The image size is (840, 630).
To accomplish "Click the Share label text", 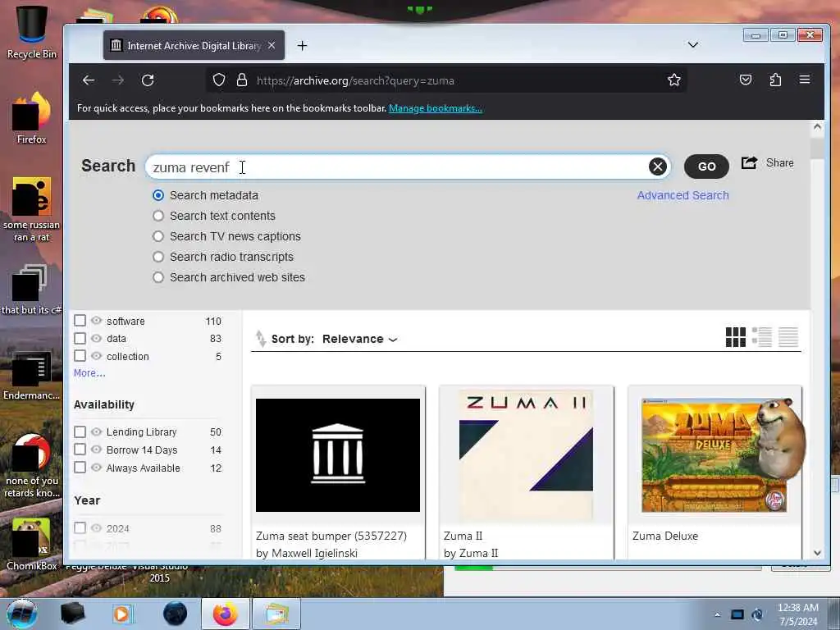I will click(779, 163).
